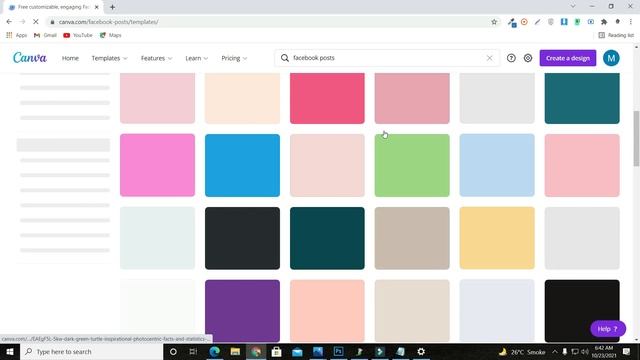Select the taupe template tile

pos(412,238)
